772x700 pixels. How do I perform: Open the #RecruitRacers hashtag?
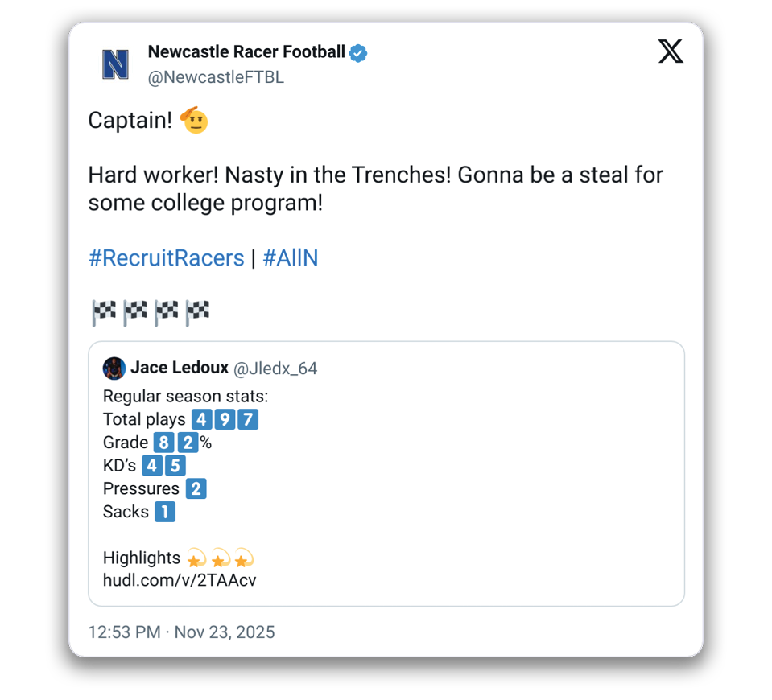pos(166,258)
